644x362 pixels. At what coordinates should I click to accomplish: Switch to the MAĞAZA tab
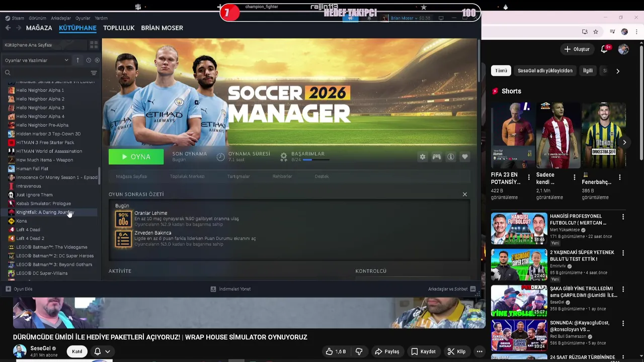click(39, 28)
